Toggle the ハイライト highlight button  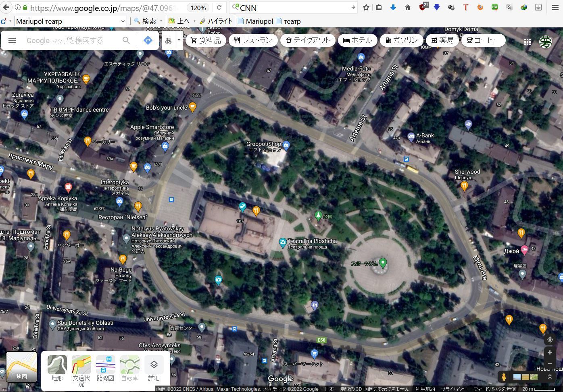(x=216, y=21)
